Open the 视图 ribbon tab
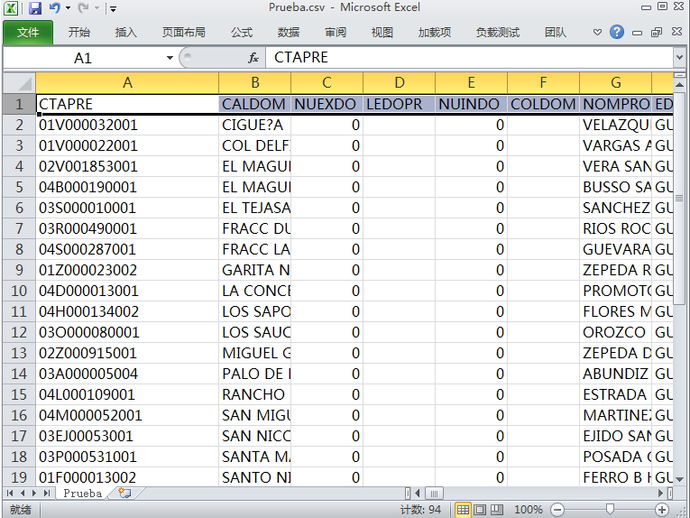 tap(382, 32)
